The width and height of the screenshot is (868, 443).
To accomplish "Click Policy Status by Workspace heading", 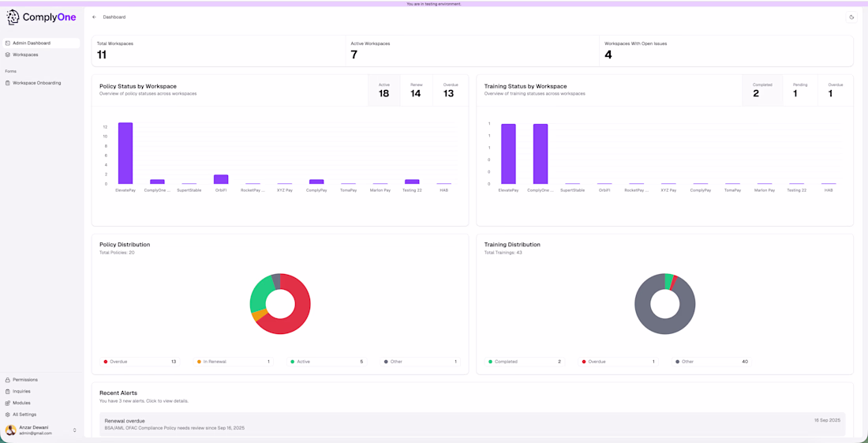I will pos(138,86).
